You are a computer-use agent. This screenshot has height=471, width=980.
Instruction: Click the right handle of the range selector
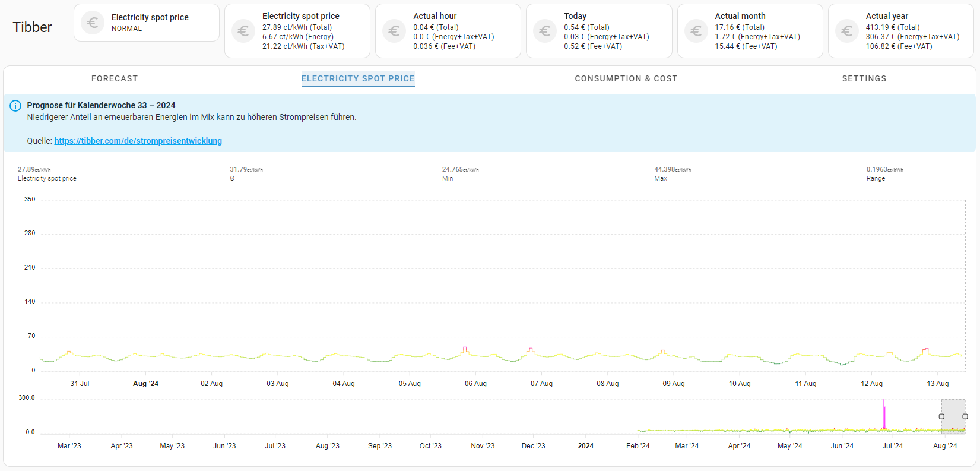click(x=965, y=416)
